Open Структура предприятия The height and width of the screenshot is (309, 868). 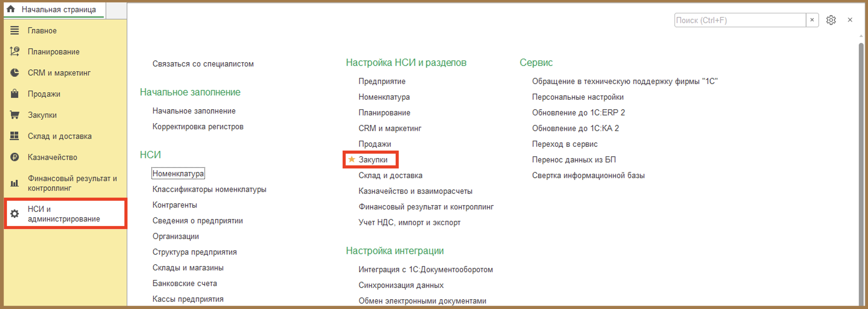point(194,252)
